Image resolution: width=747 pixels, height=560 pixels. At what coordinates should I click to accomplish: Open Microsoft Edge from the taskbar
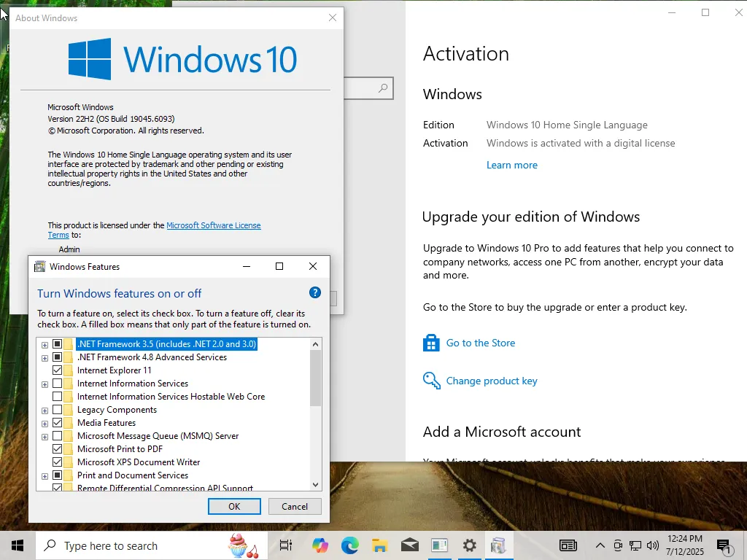pyautogui.click(x=350, y=545)
